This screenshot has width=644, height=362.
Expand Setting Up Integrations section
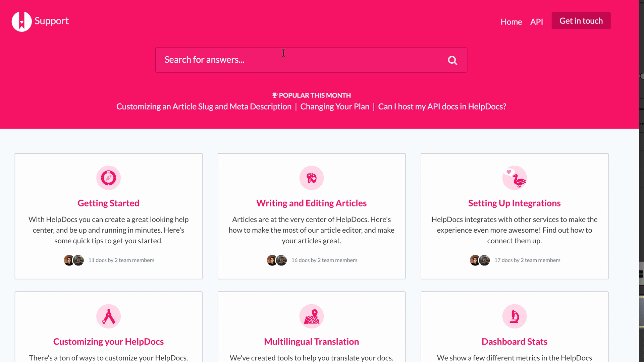click(x=515, y=203)
